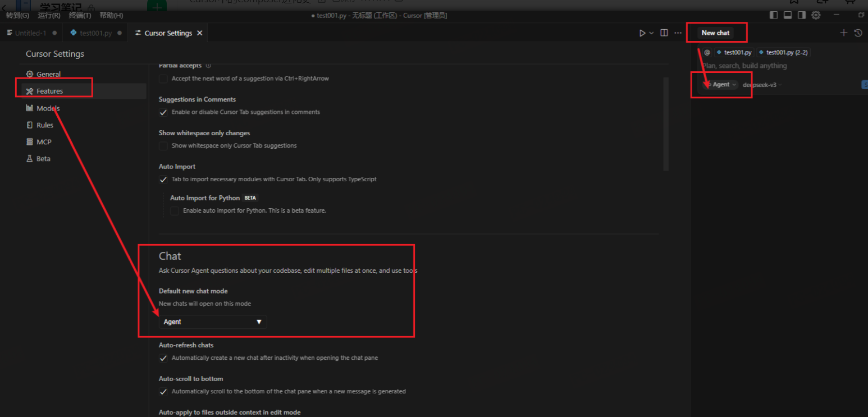
Task: Switch to test001.py editor tab
Action: [95, 33]
